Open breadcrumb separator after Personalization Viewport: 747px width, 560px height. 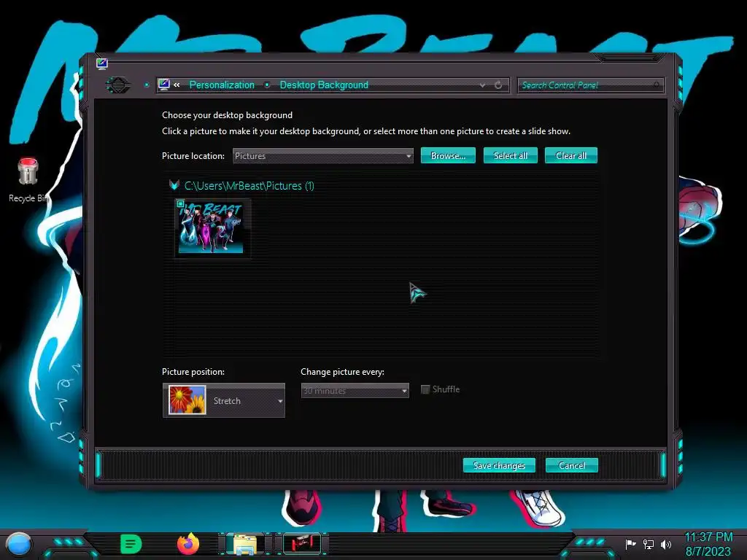267,85
